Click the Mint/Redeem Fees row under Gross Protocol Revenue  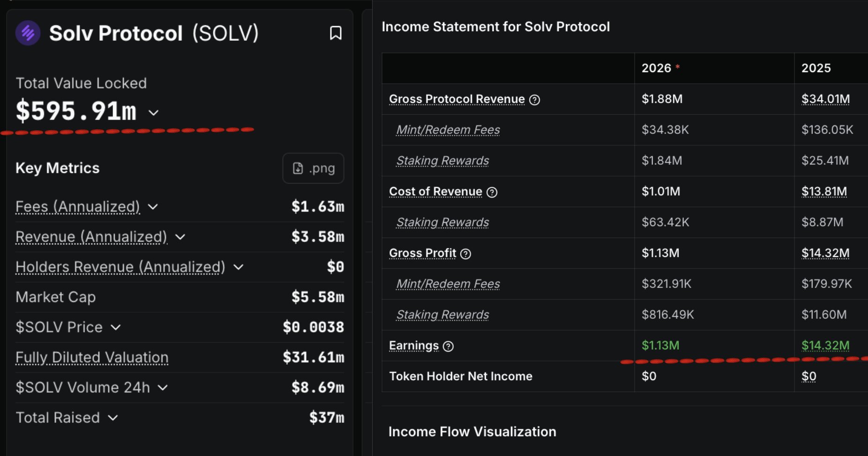[x=448, y=130]
